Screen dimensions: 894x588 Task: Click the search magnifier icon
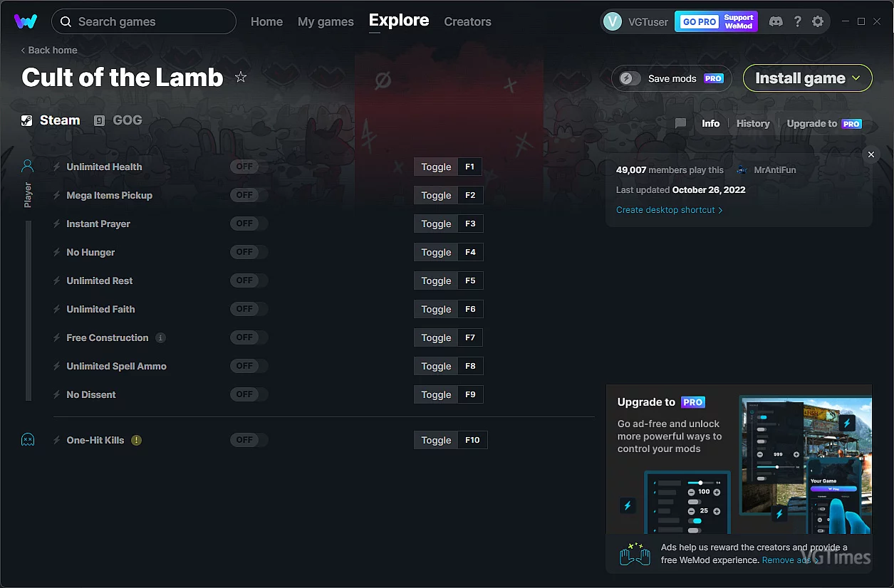click(66, 22)
